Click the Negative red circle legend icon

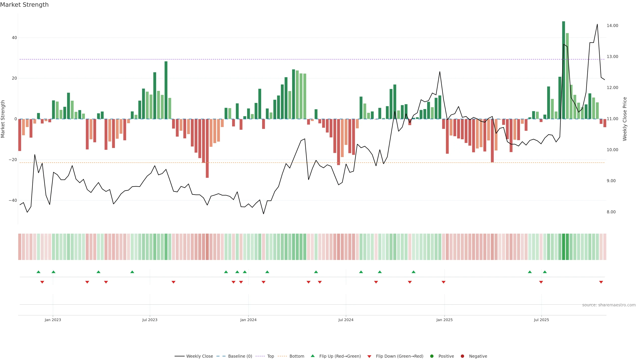pos(462,356)
